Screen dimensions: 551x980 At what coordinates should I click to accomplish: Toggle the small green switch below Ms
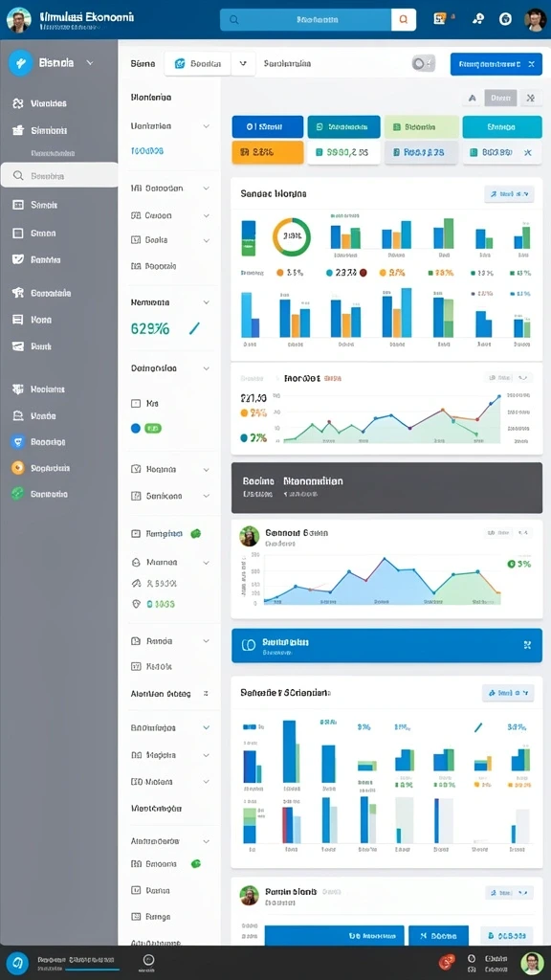pyautogui.click(x=153, y=428)
